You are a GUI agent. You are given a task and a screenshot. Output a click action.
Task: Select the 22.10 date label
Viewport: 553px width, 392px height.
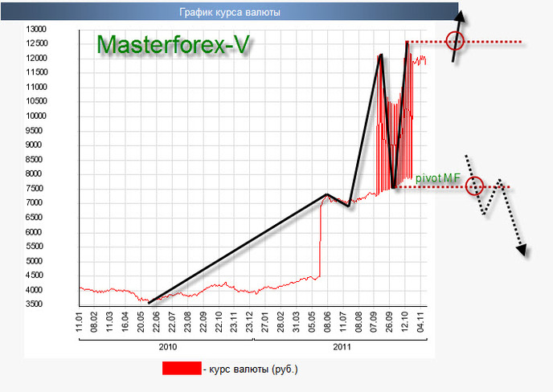[219, 321]
